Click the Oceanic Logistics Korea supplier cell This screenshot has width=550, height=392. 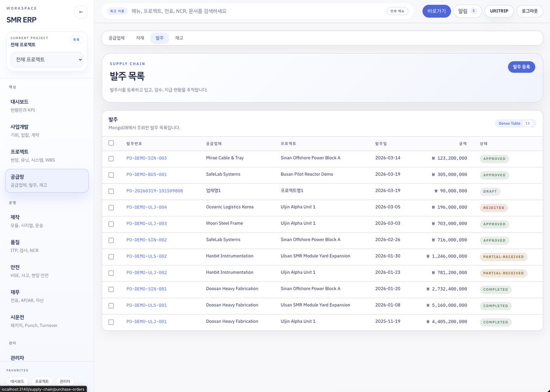click(x=230, y=207)
